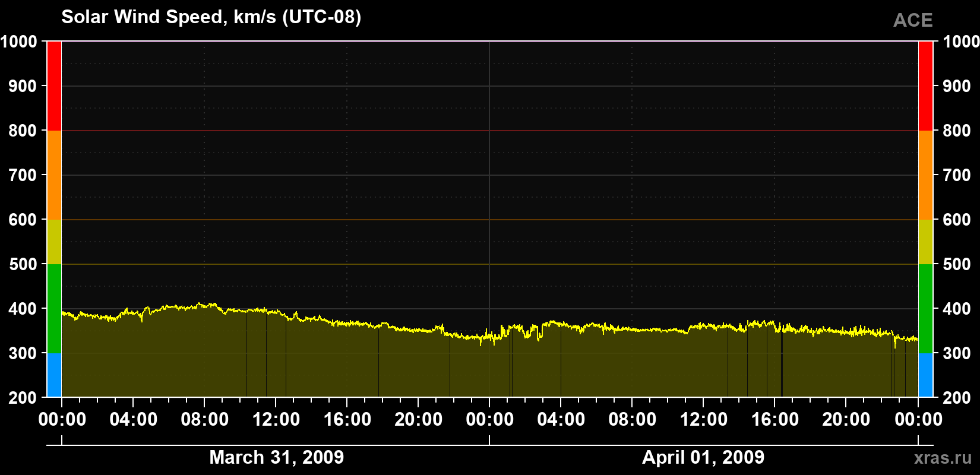Click the "16:00" time label for March 31
The width and height of the screenshot is (980, 475).
click(x=347, y=420)
